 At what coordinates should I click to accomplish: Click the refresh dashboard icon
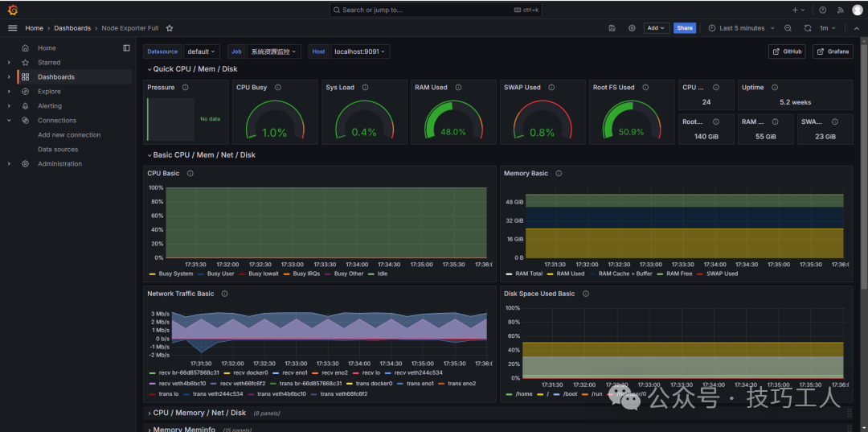[x=808, y=28]
